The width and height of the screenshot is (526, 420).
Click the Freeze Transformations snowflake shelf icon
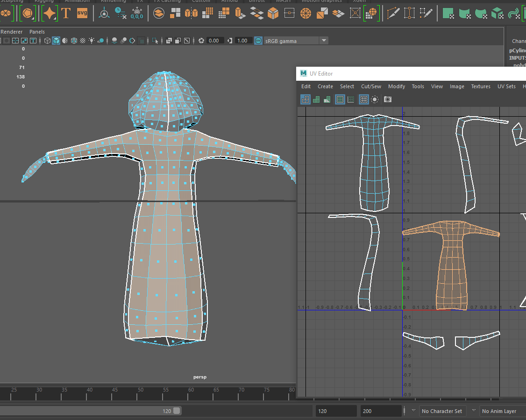(x=137, y=14)
